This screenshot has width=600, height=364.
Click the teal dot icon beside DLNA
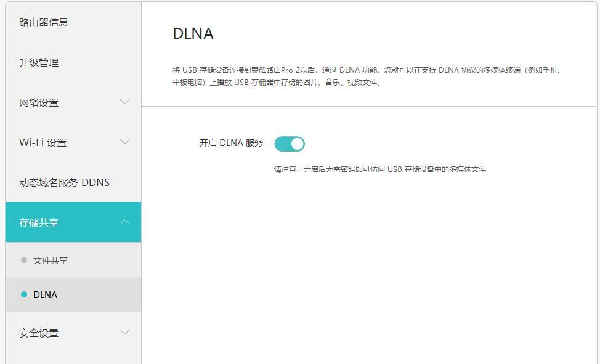pos(23,294)
